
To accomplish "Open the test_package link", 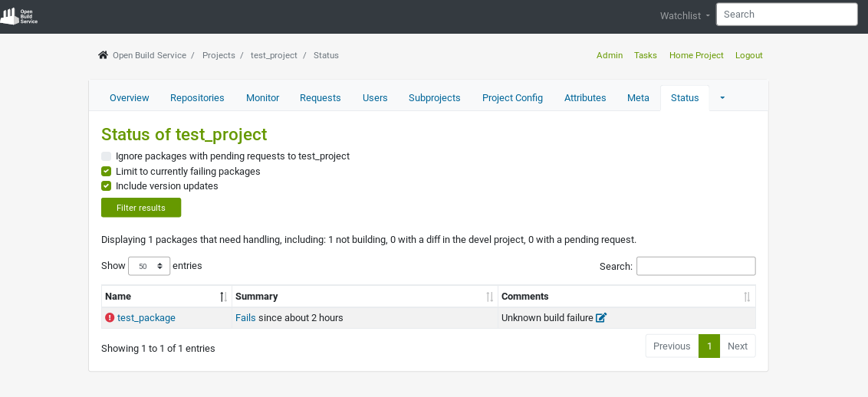I will 146,318.
